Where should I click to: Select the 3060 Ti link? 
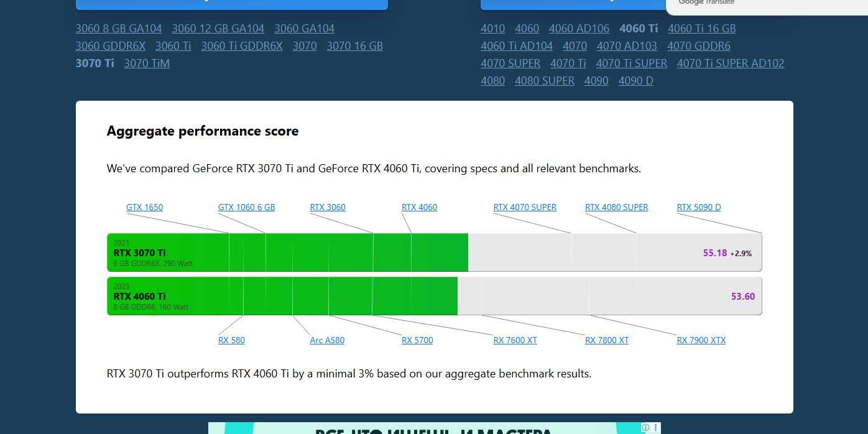(x=173, y=46)
